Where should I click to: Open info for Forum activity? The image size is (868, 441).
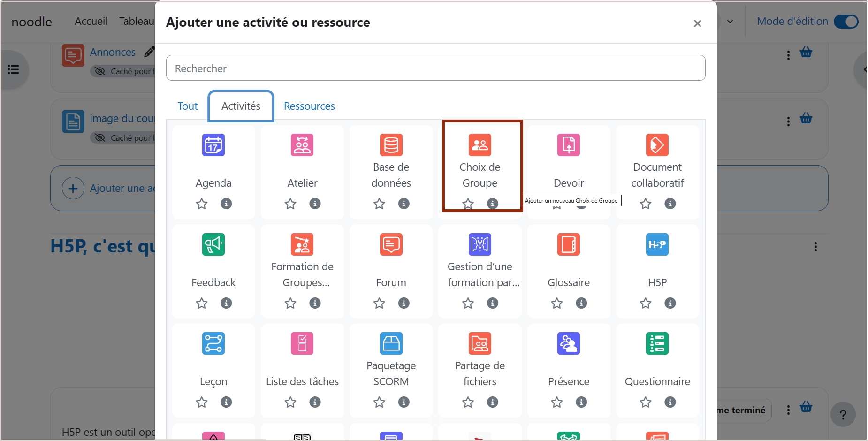(x=404, y=303)
